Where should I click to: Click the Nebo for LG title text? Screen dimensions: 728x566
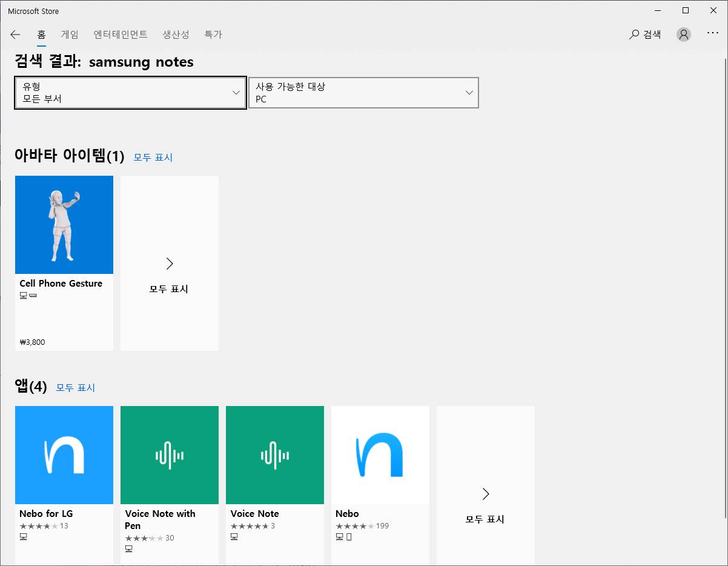(47, 514)
